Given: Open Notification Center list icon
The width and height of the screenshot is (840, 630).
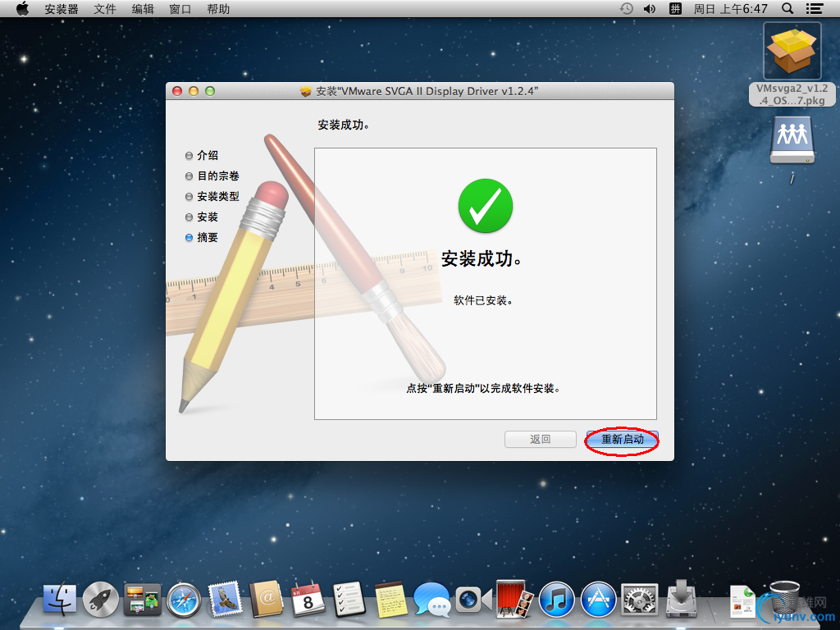Looking at the screenshot, I should [815, 8].
